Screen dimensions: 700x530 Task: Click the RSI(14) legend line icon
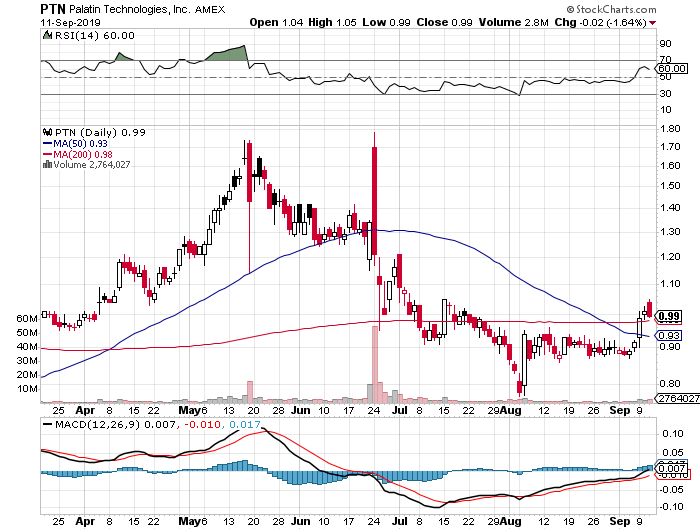point(45,34)
